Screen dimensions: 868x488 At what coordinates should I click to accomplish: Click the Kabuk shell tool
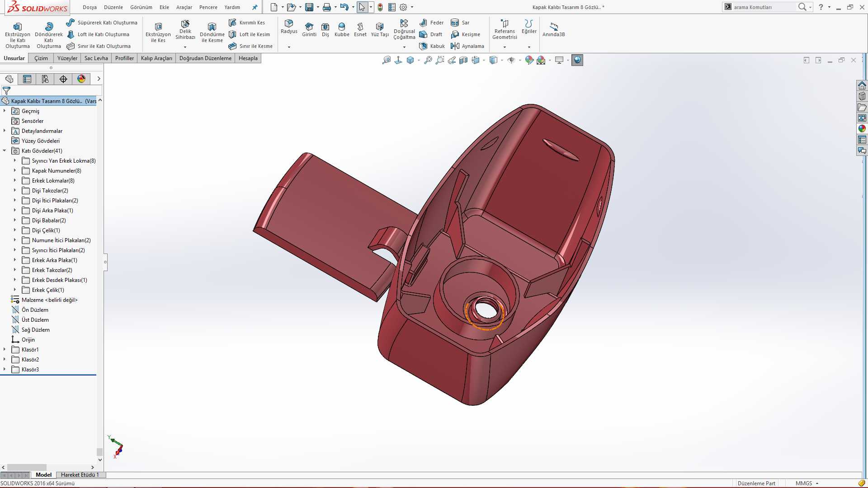pyautogui.click(x=432, y=46)
